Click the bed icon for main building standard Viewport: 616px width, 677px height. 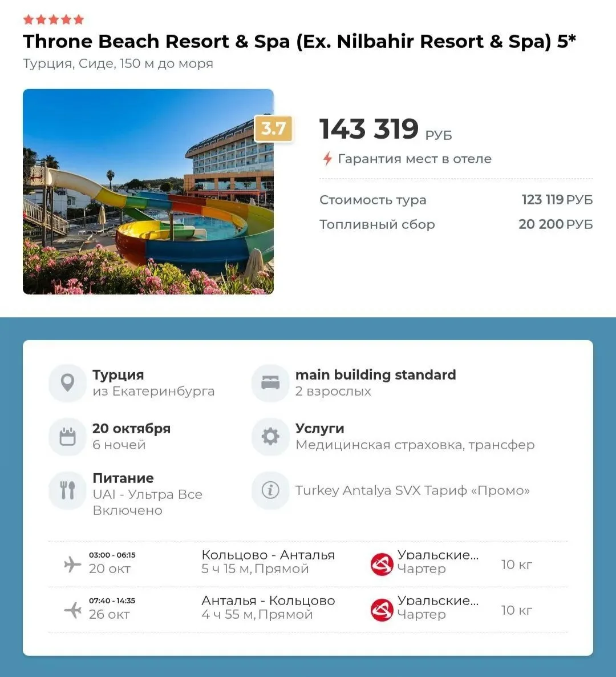tap(270, 382)
